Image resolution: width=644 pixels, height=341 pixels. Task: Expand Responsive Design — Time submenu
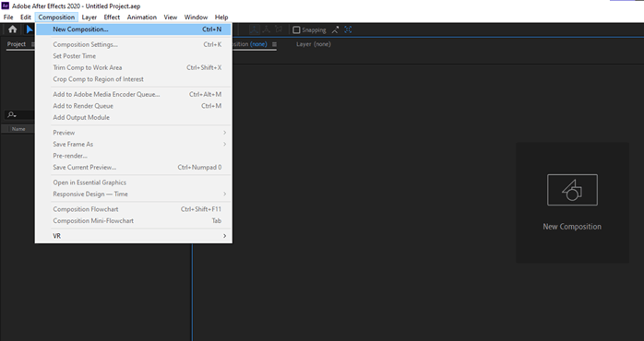point(134,194)
